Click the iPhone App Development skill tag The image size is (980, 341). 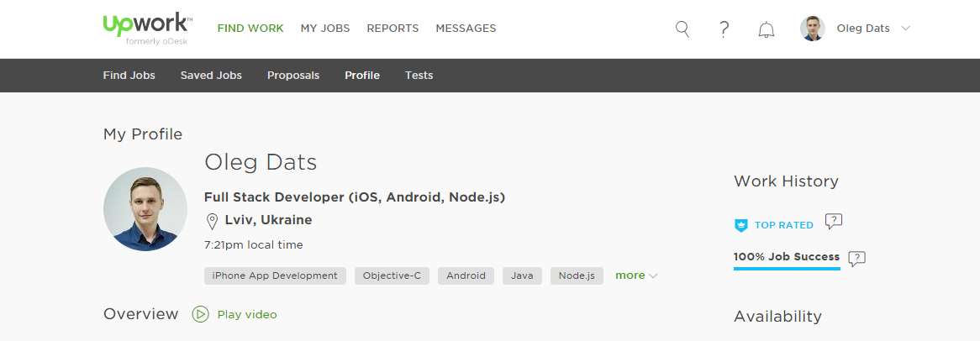(x=275, y=275)
